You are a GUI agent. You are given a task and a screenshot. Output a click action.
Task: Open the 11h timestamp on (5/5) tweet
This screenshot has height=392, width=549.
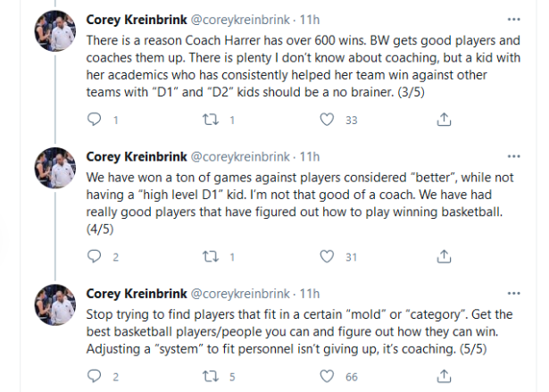(x=308, y=293)
